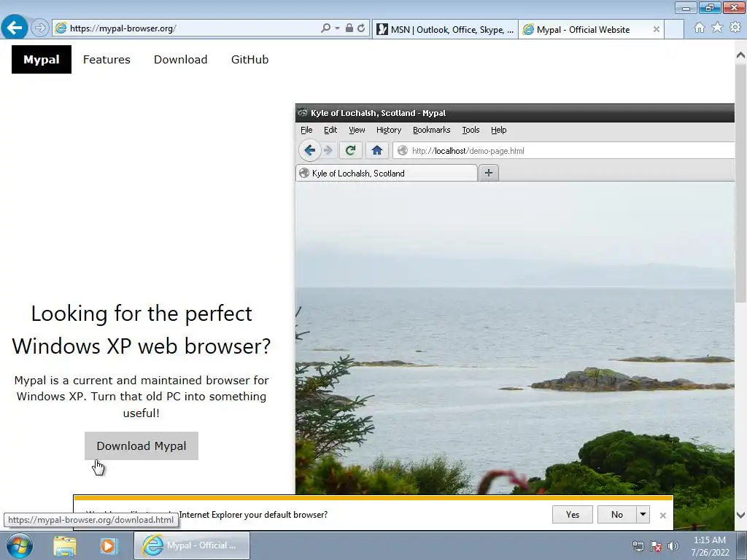This screenshot has width=747, height=560.
Task: Click the IE Home icon
Action: [x=699, y=28]
